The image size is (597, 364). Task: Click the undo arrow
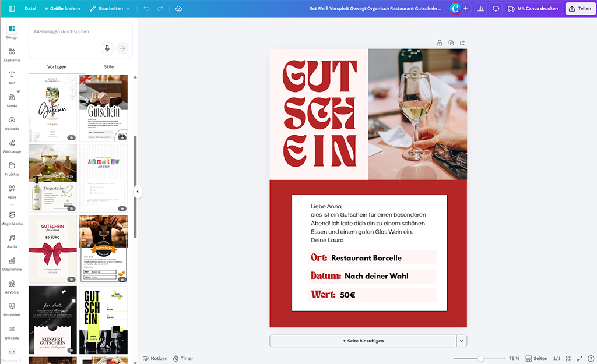(x=146, y=8)
